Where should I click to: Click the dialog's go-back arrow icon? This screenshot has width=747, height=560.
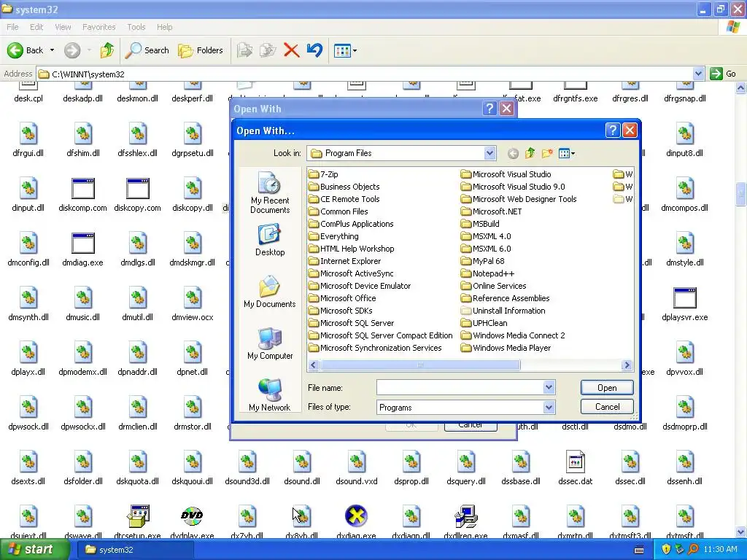[x=513, y=153]
